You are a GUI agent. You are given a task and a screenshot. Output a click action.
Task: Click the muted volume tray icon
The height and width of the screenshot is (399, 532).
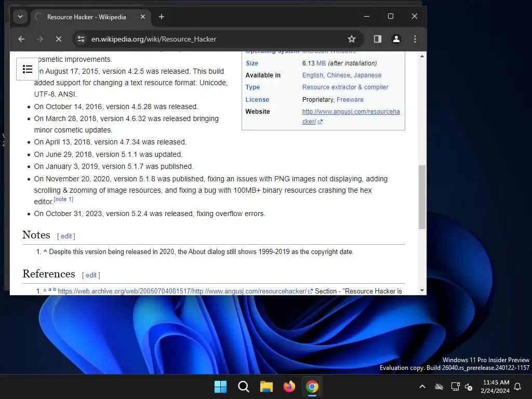coord(469,387)
